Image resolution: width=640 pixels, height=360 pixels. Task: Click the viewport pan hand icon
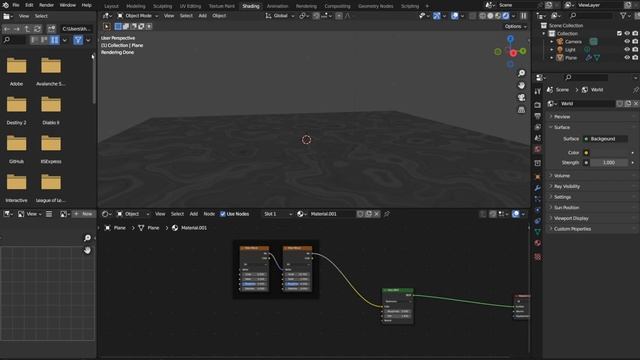pyautogui.click(x=521, y=85)
